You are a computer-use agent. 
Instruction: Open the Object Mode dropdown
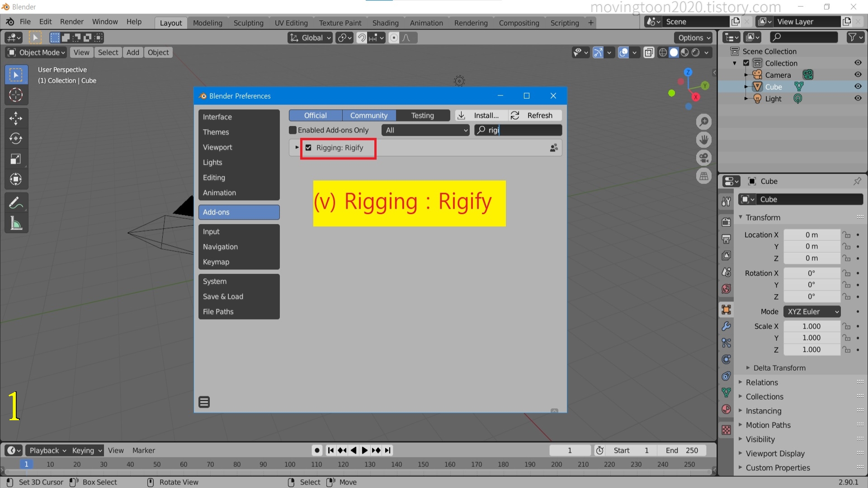[37, 52]
